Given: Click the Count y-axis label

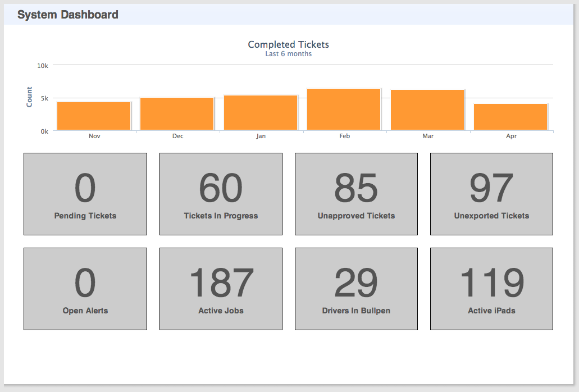Looking at the screenshot, I should pos(29,97).
